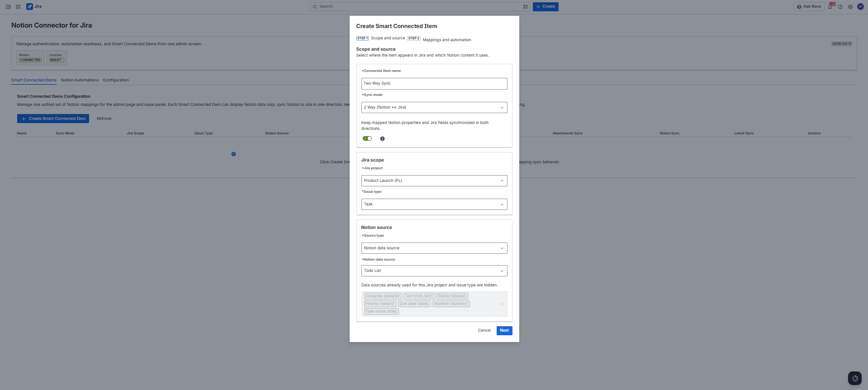Click the Due date (date) property tag
This screenshot has width=868, height=390.
[x=414, y=304]
